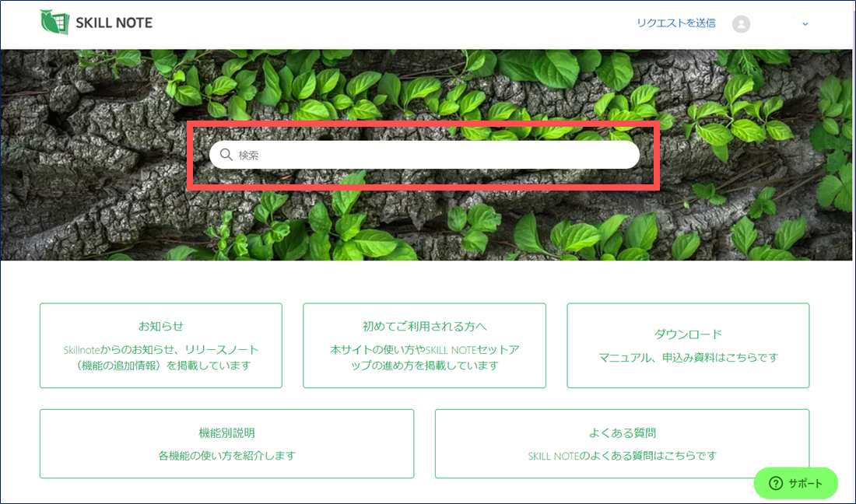Select the 検索 search input field
This screenshot has height=504, width=856.
click(x=424, y=154)
